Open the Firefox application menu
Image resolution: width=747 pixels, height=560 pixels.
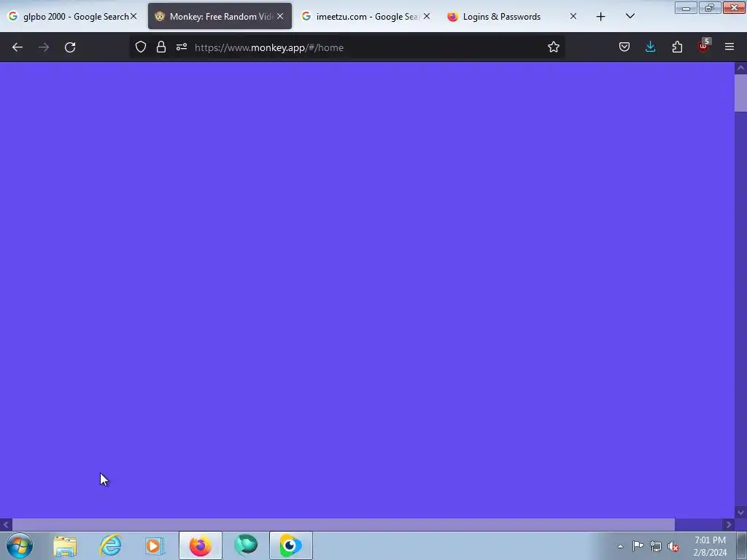(729, 47)
